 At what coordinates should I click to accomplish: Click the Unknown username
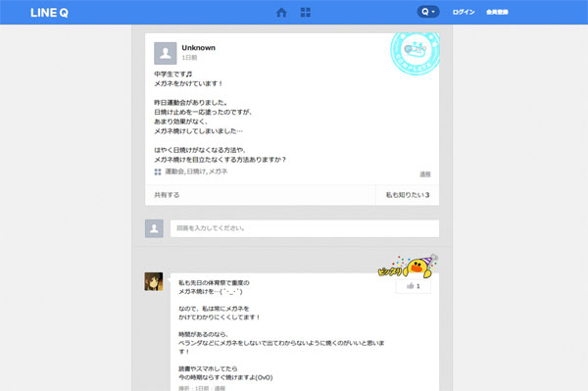(198, 48)
